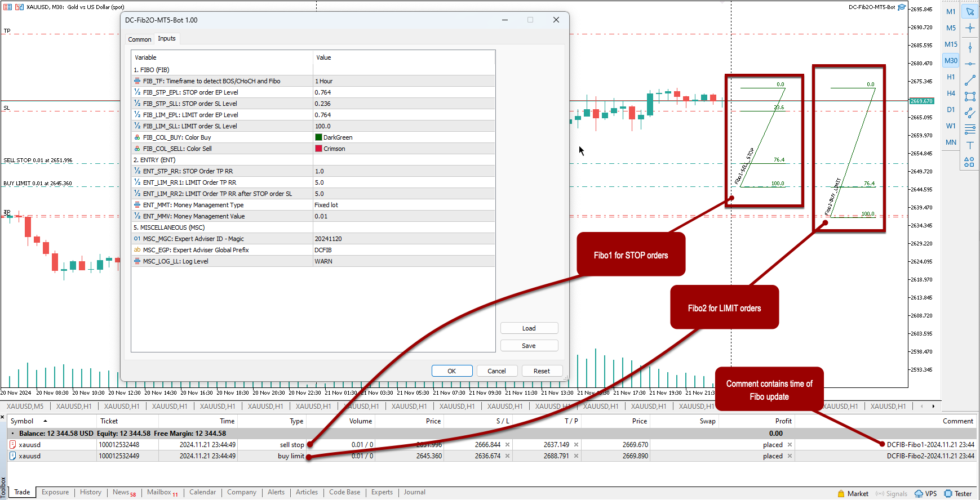The width and height of the screenshot is (980, 500).
Task: Select the Fibonacci retracement tool
Action: (970, 130)
